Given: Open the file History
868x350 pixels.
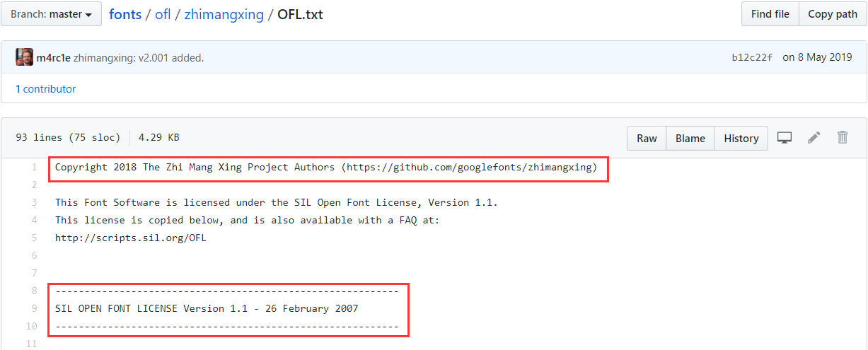Looking at the screenshot, I should point(741,139).
